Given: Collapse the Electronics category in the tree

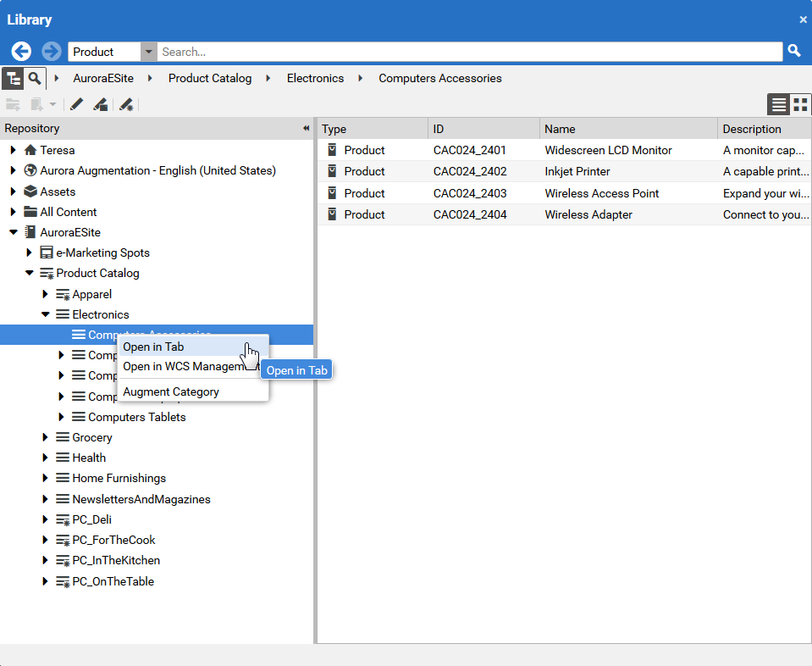Looking at the screenshot, I should pos(45,314).
